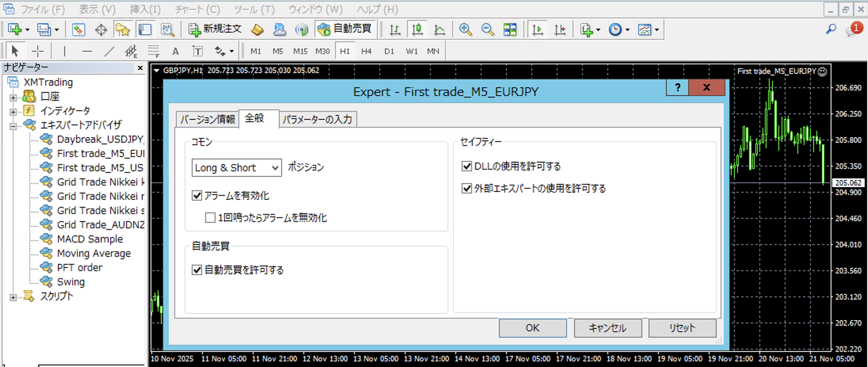
Task: Select the M15 timeframe
Action: [300, 51]
